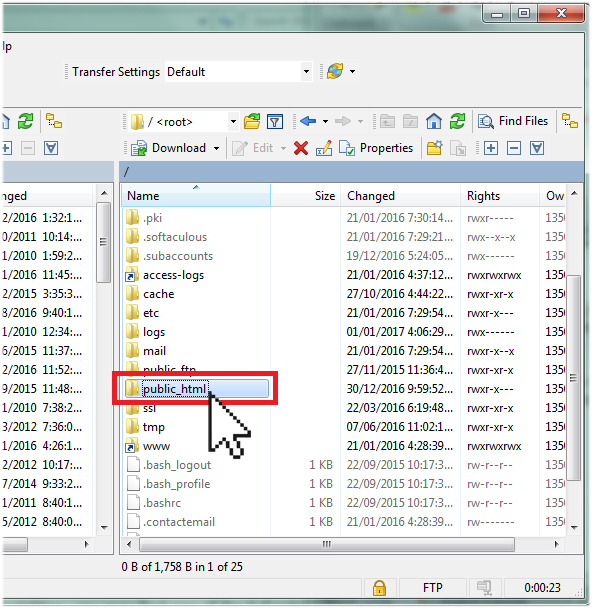Click the remote panel plus select icon
592x608 pixels.
491,148
